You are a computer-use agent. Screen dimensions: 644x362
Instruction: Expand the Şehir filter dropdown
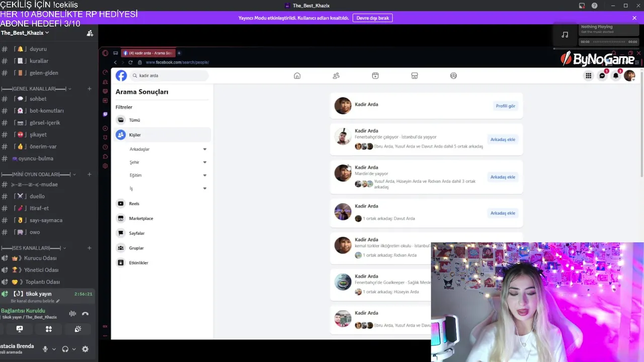click(x=205, y=162)
